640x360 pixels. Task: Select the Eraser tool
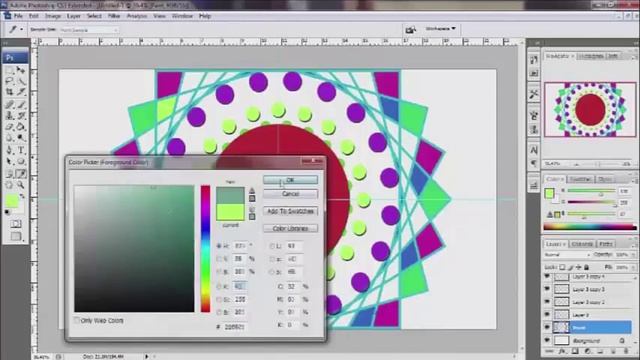(x=9, y=127)
